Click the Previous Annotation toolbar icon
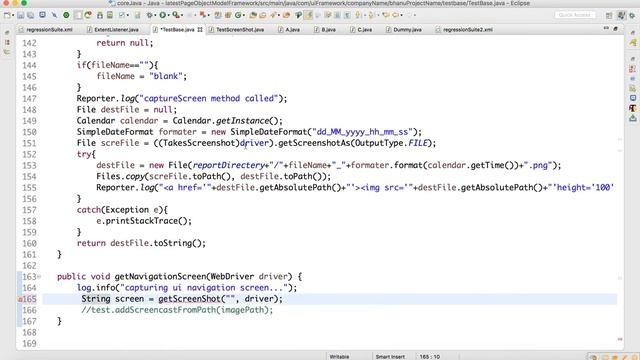640x360 pixels. [371, 15]
